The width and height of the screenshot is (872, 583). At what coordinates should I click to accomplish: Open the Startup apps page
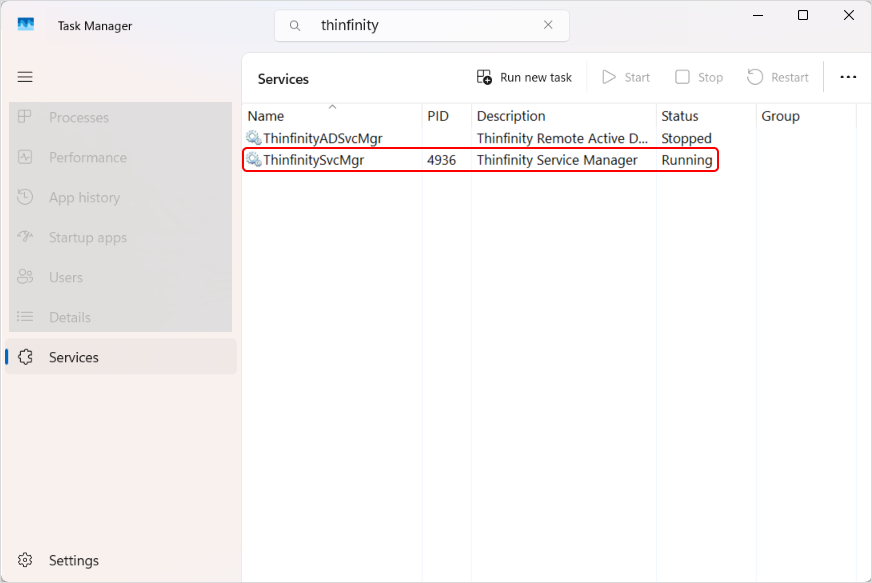tap(121, 238)
